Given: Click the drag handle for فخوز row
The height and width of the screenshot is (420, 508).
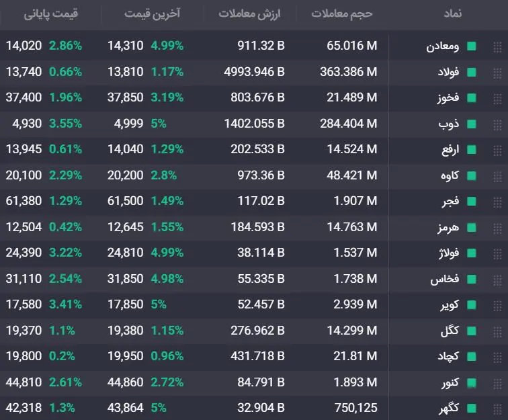Looking at the screenshot, I should 497,99.
